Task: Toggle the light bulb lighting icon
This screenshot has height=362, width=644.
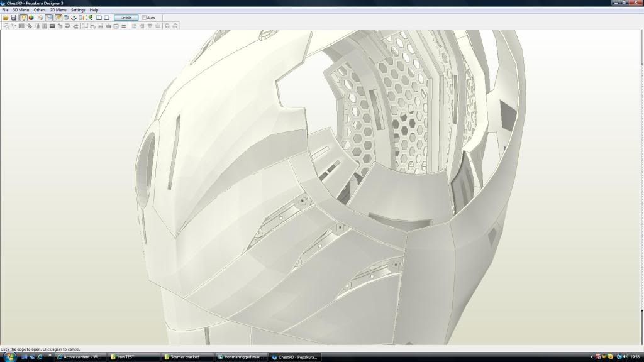Action: (23, 18)
